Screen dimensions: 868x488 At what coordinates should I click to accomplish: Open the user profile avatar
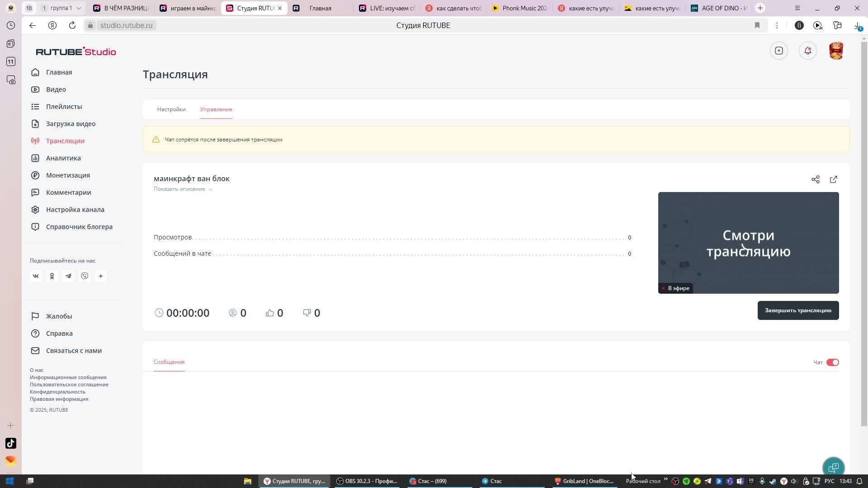[x=836, y=51]
